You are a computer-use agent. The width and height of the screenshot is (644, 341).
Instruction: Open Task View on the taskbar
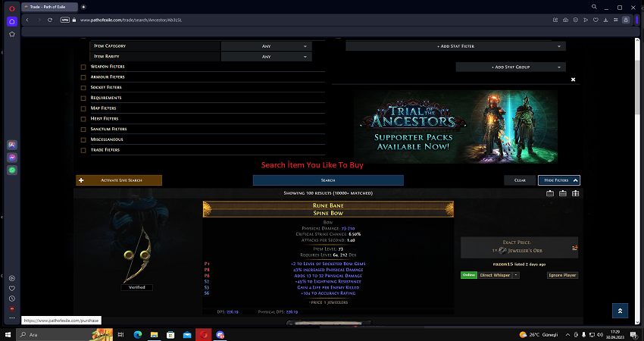[x=120, y=335]
